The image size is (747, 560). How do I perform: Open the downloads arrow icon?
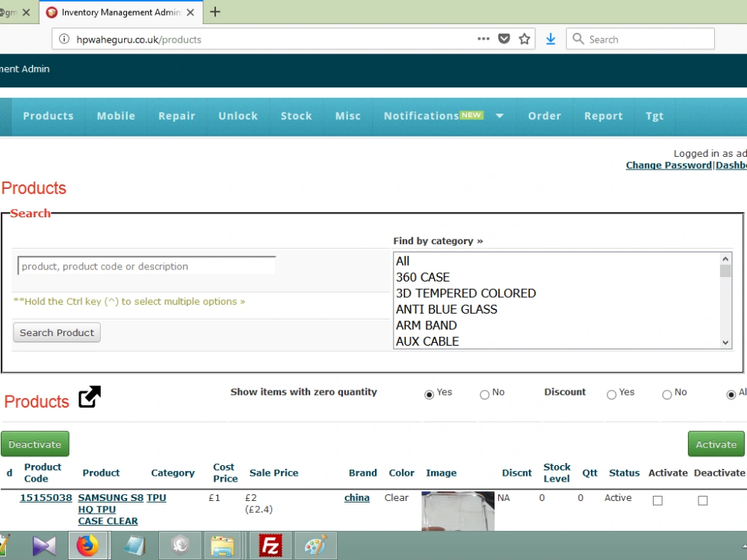tap(551, 39)
